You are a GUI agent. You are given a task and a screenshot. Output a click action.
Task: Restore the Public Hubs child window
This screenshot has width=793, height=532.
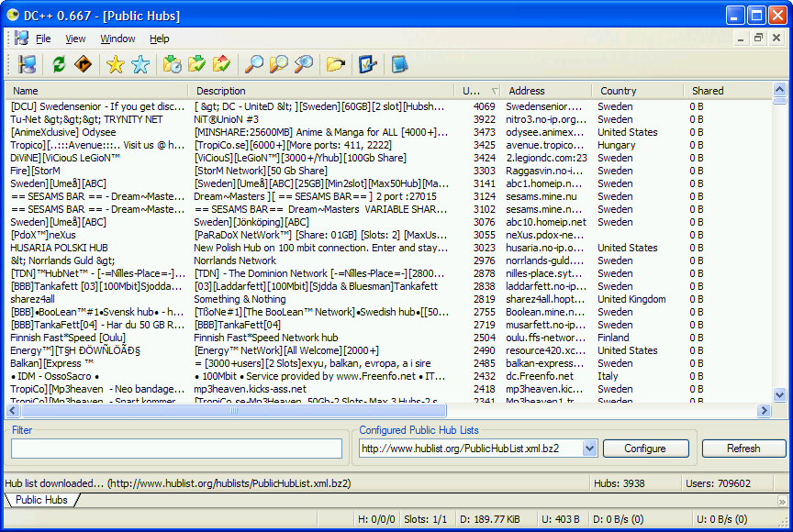(x=758, y=38)
